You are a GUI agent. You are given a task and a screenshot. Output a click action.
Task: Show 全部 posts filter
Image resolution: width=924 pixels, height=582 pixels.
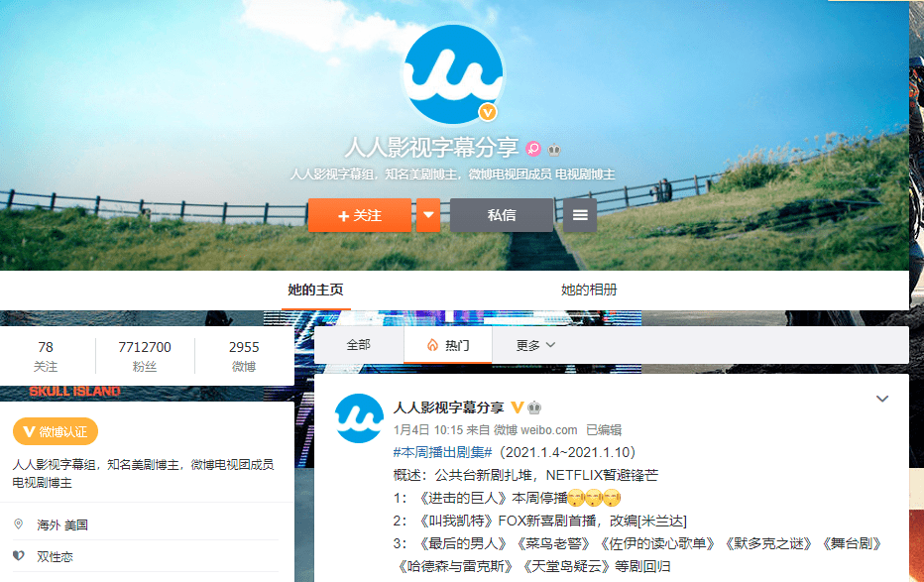pyautogui.click(x=358, y=345)
